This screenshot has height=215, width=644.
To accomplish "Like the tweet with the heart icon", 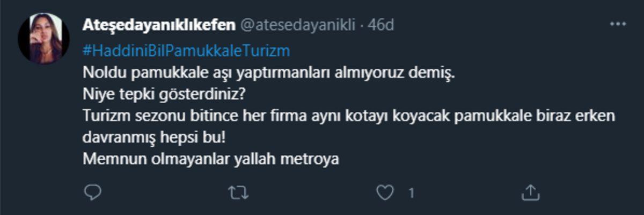I will pyautogui.click(x=384, y=192).
